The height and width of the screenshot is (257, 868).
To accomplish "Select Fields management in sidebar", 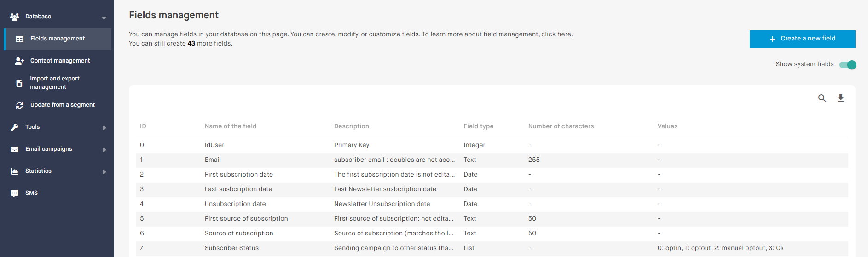I will point(58,39).
